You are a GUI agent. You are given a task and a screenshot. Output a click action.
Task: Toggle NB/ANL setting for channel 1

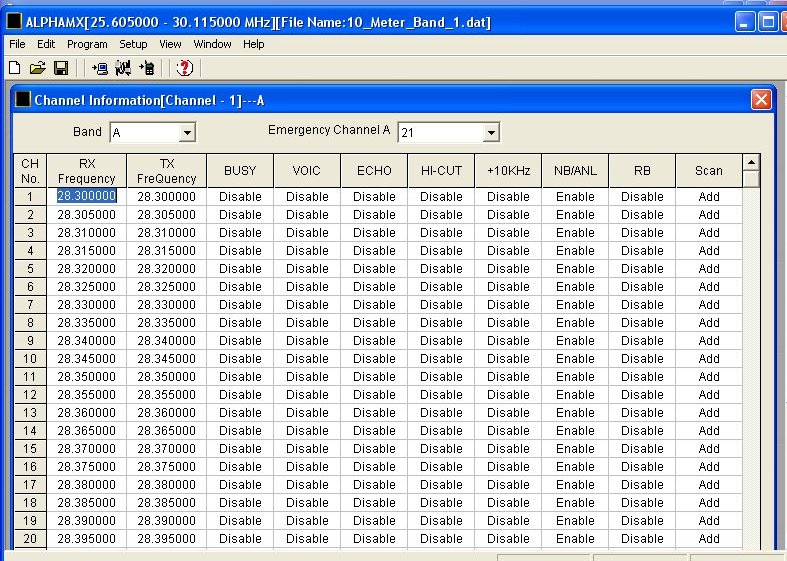coord(575,197)
